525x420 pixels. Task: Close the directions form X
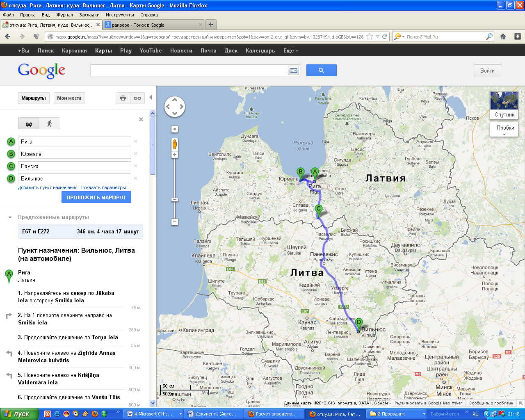[x=141, y=119]
